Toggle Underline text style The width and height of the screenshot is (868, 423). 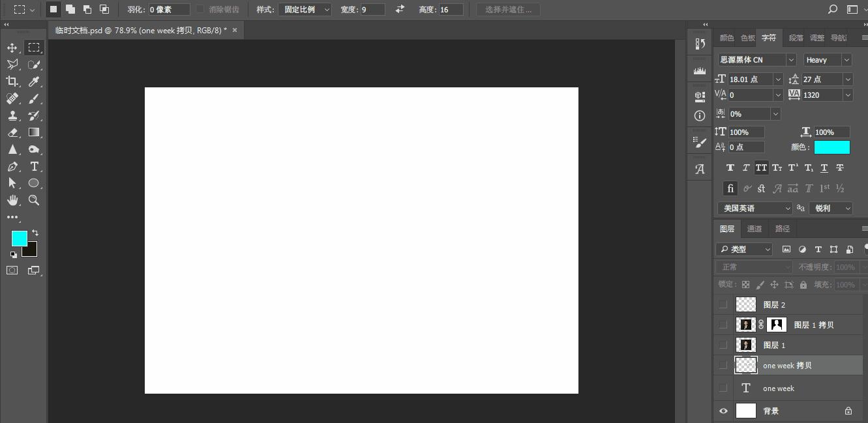click(x=824, y=168)
